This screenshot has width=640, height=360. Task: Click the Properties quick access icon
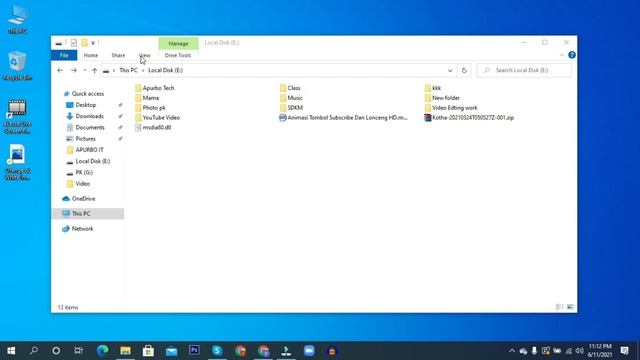pyautogui.click(x=74, y=43)
